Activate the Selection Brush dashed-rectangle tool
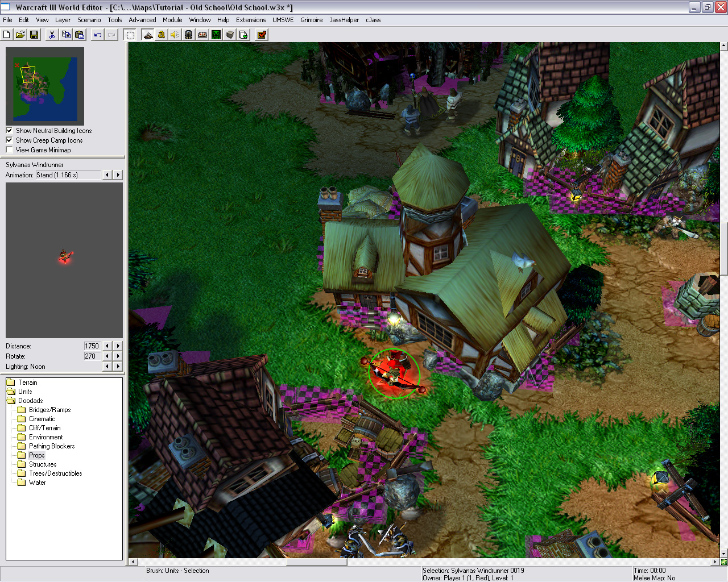The image size is (728, 582). pos(130,35)
